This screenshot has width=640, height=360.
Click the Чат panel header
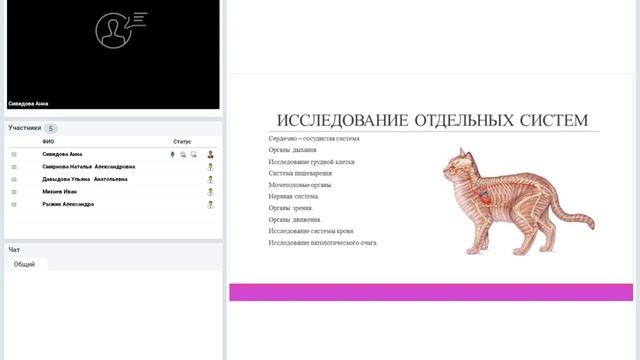[x=14, y=249]
